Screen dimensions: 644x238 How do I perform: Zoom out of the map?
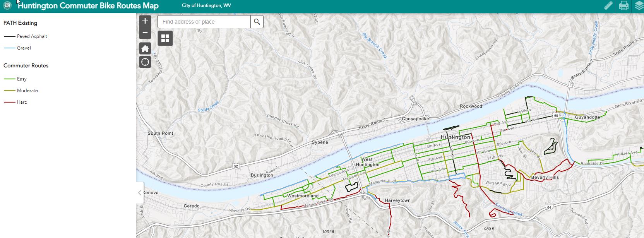pos(145,33)
